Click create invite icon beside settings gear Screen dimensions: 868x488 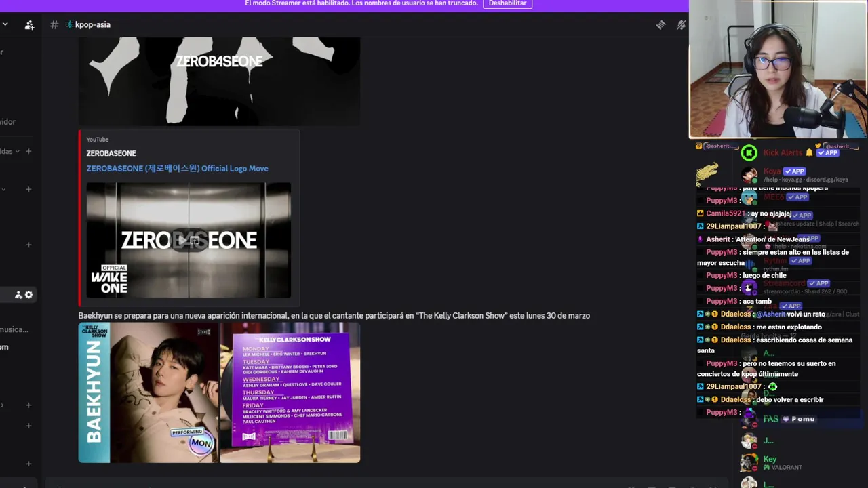coord(18,295)
